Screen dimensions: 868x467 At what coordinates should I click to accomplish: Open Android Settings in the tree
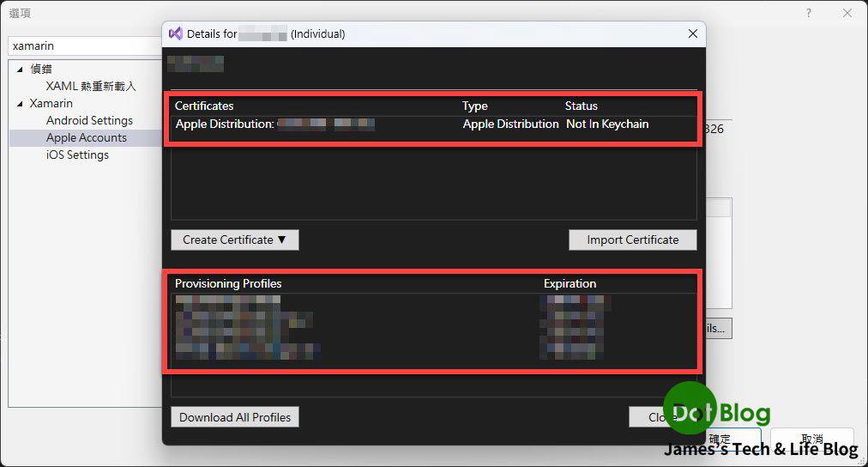(89, 120)
